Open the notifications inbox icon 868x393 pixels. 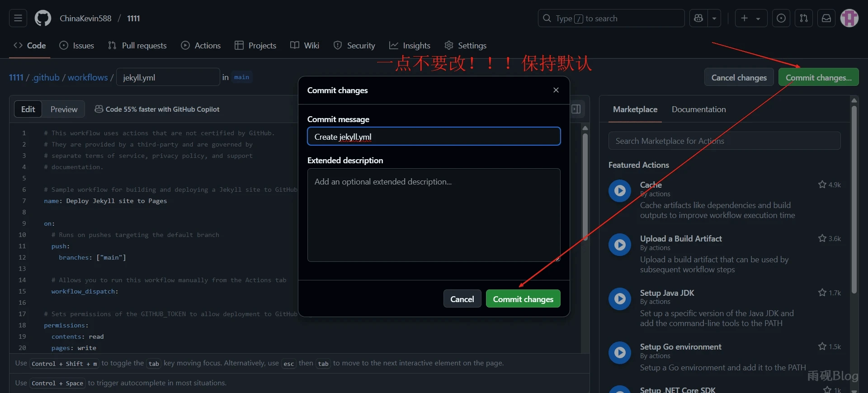click(826, 18)
